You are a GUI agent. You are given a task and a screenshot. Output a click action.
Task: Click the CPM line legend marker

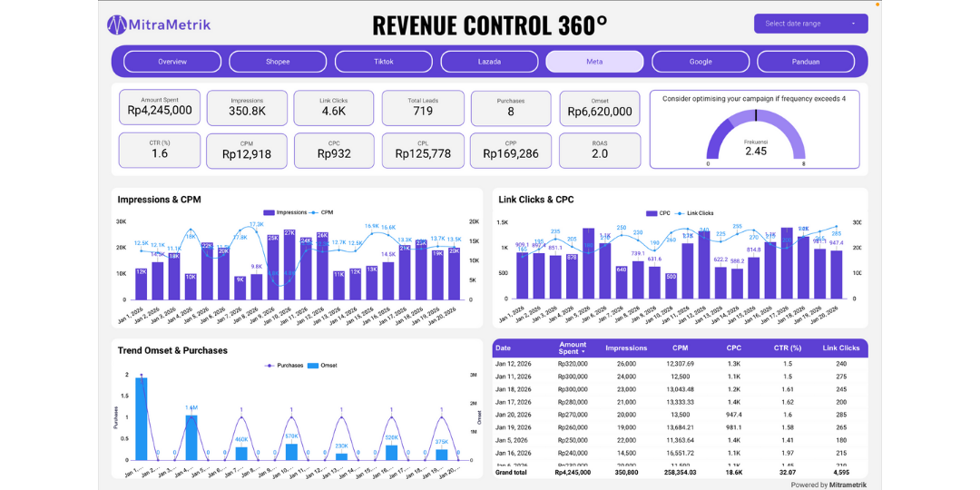[x=314, y=212]
